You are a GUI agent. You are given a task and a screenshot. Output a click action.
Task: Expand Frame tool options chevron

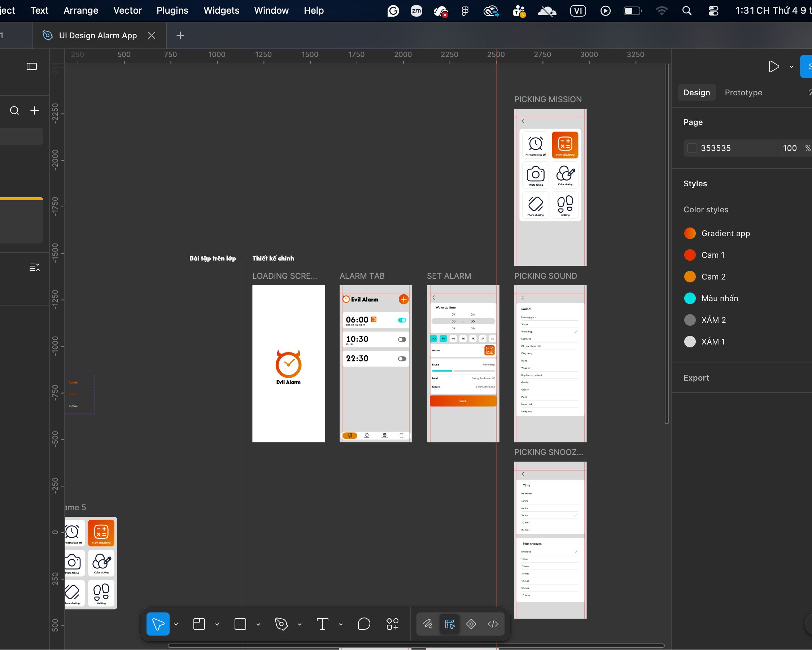point(217,624)
